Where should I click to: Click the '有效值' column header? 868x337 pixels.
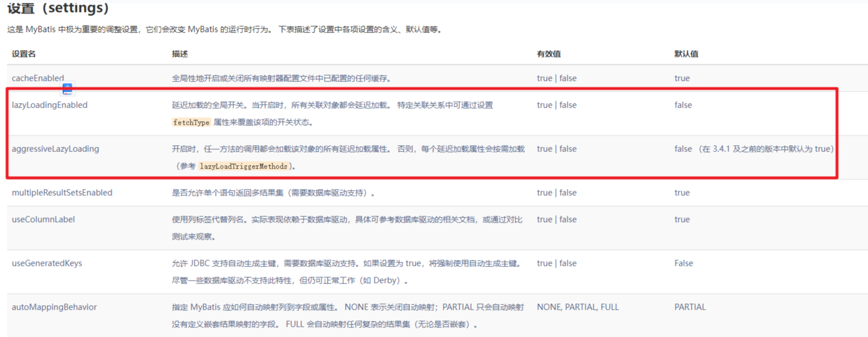(x=549, y=54)
